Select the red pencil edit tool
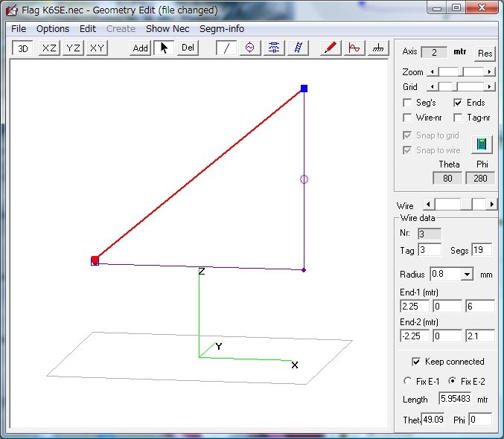The image size is (504, 439). (x=331, y=48)
